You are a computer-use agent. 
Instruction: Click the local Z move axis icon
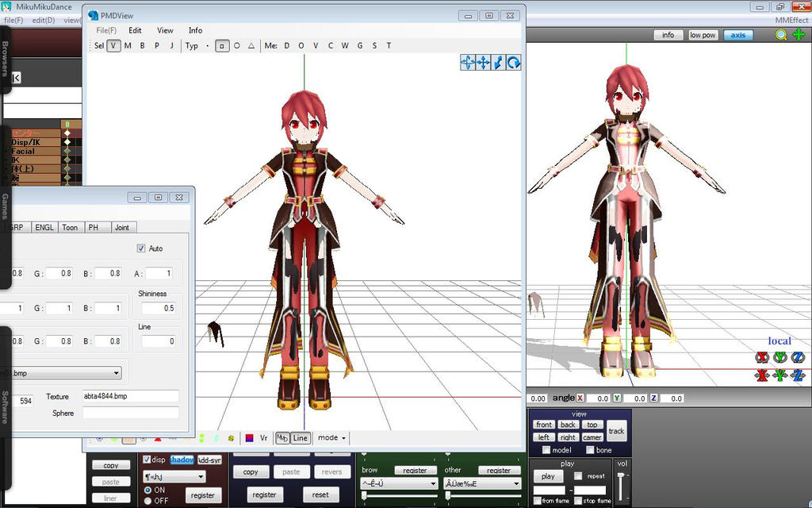[x=798, y=375]
